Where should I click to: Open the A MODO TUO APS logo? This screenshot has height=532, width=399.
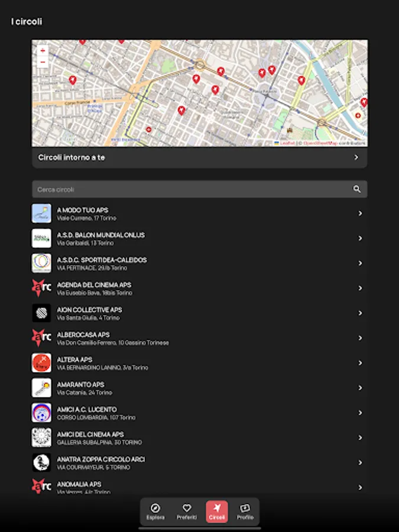(41, 213)
